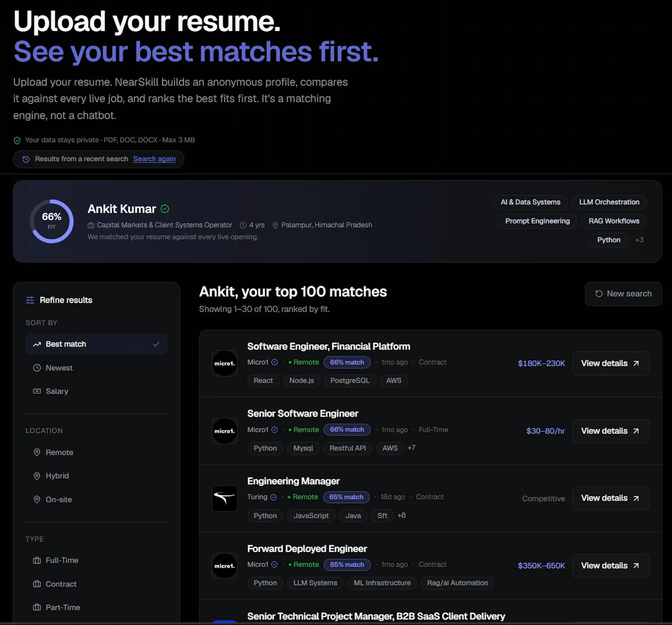Click the Mysql skill tag

[x=303, y=448]
